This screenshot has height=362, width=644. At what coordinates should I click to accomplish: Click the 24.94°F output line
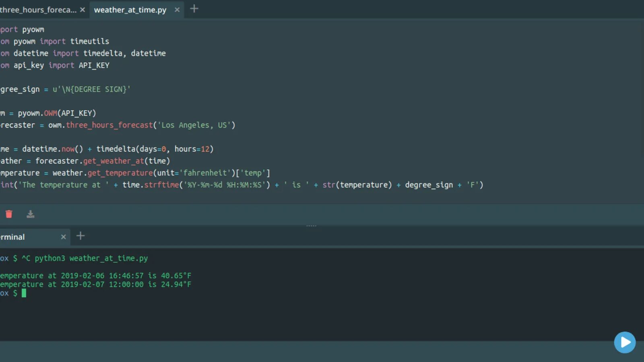[96, 285]
